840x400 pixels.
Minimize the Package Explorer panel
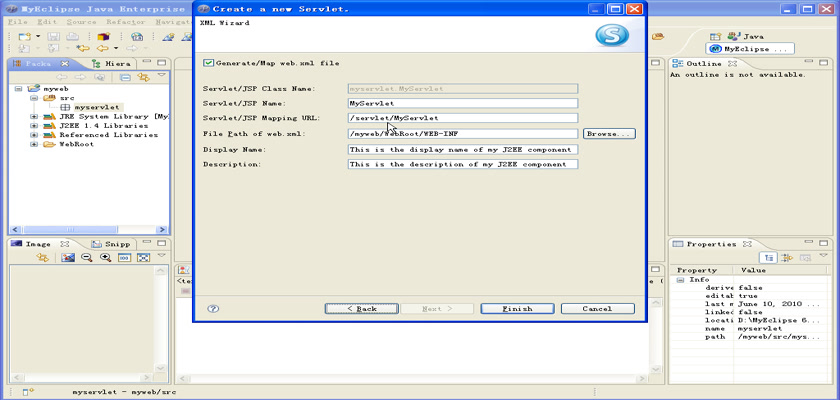[147, 63]
